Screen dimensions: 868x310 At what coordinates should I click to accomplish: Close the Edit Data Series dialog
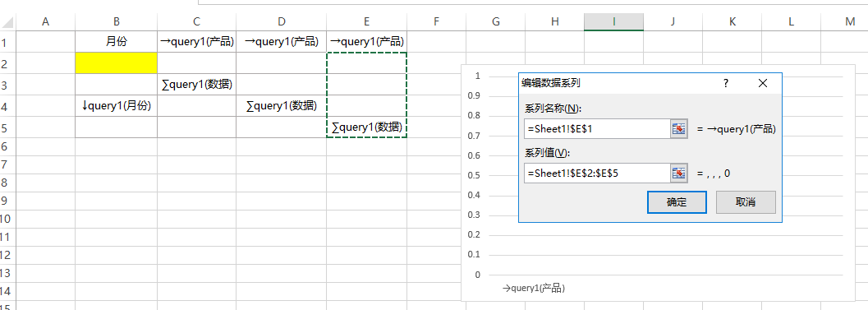pyautogui.click(x=763, y=83)
